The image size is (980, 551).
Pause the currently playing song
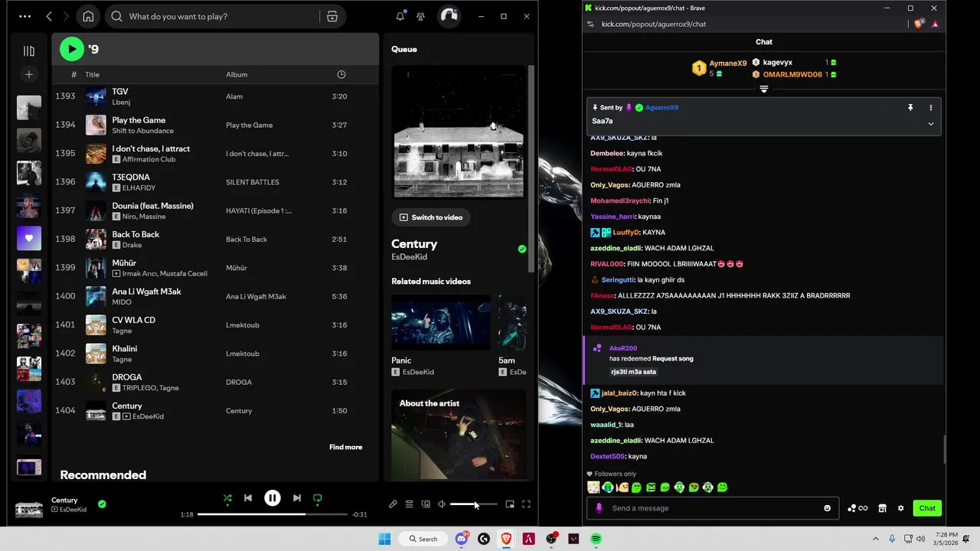point(273,498)
